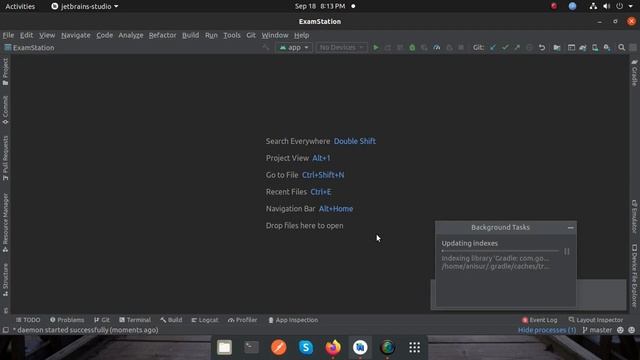
Task: Open the Terminal tool window tab
Action: point(135,320)
